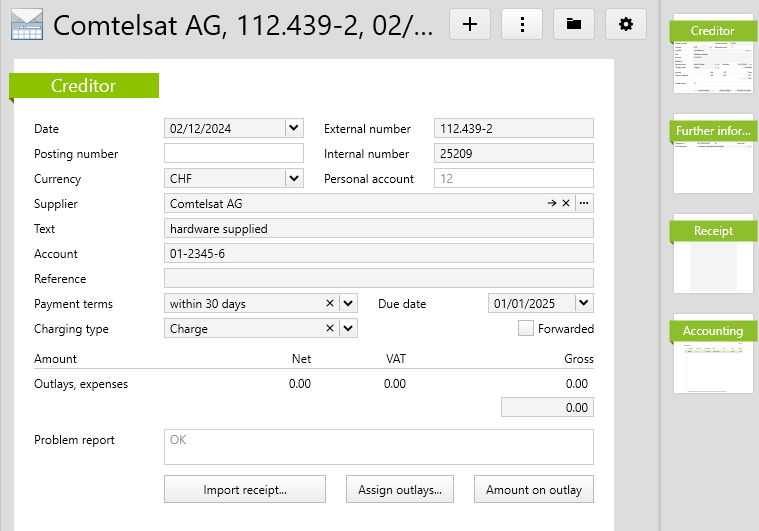
Task: Click the Import receipt button
Action: 245,490
